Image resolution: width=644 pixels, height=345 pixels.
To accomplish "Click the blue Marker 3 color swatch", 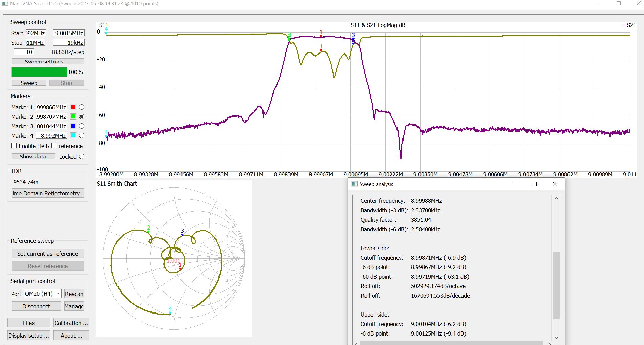I will click(x=73, y=126).
